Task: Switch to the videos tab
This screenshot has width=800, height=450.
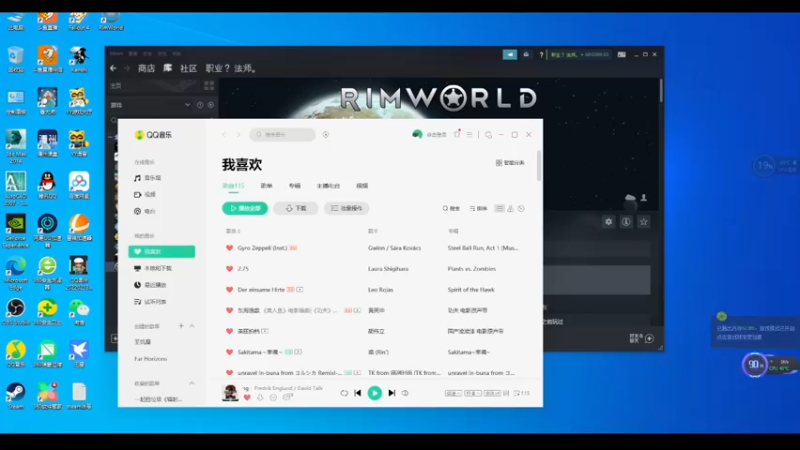Action: pos(362,186)
